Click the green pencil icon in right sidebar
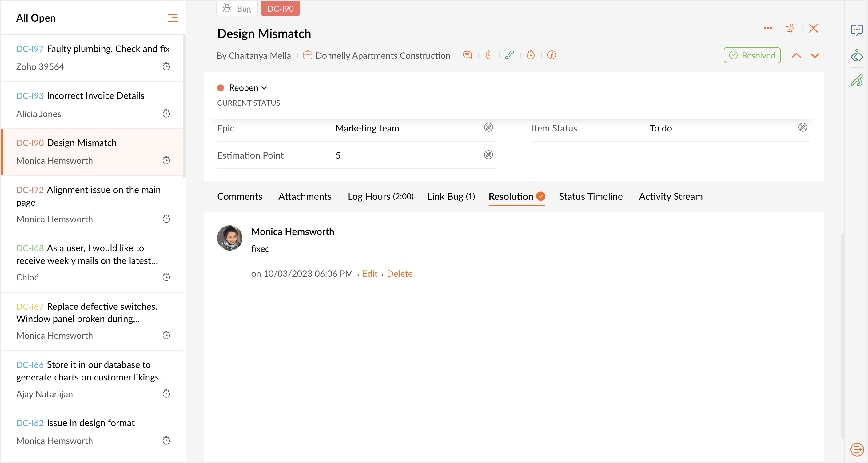This screenshot has width=868, height=463. click(x=857, y=80)
